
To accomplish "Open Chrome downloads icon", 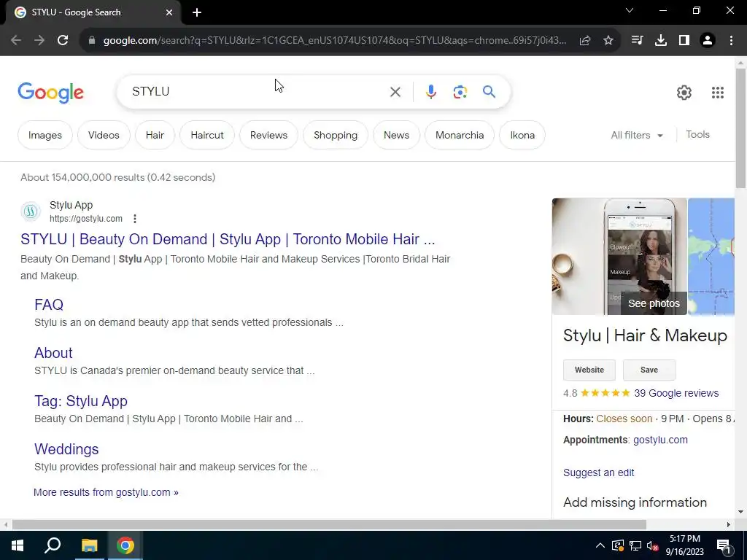I will tap(661, 41).
